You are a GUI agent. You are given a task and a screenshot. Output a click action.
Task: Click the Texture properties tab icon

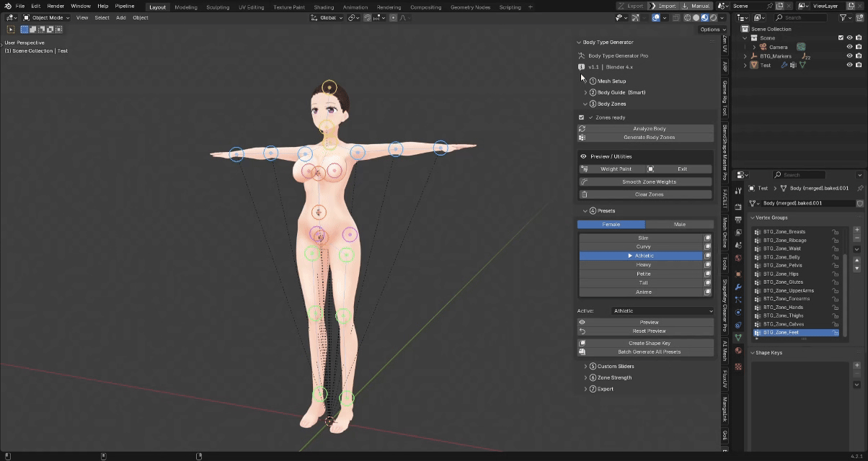[x=738, y=366]
